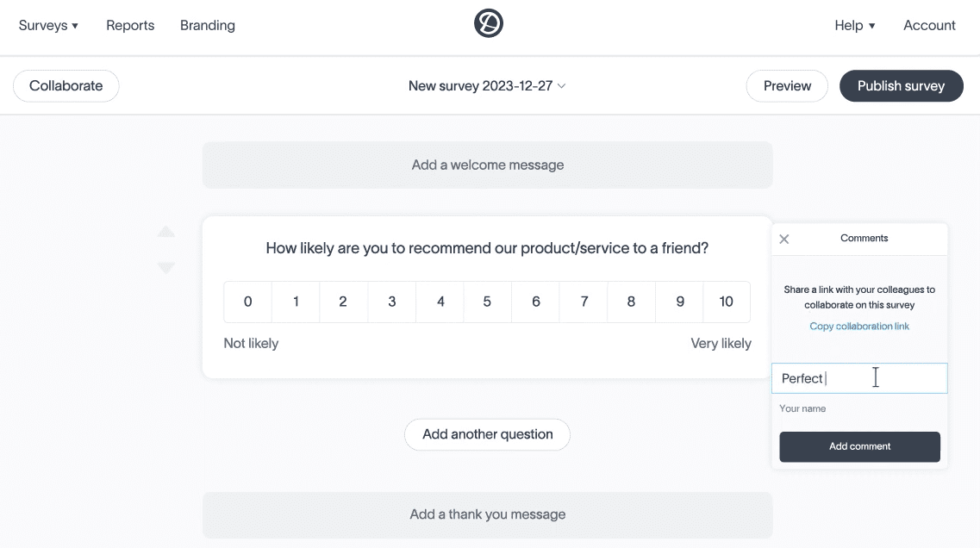The height and width of the screenshot is (548, 980).
Task: Open the Surveys dropdown menu
Action: (48, 25)
